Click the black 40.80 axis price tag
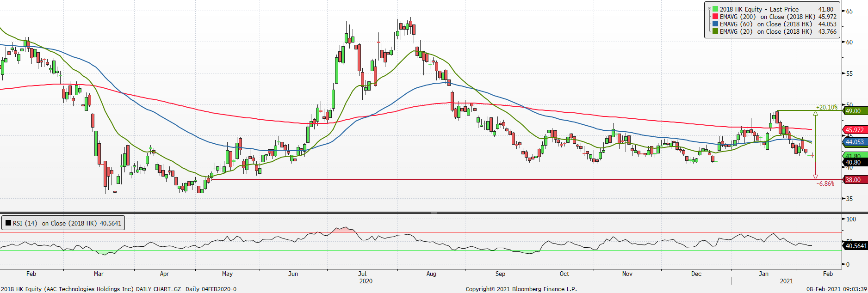This screenshot has width=868, height=293. tap(855, 162)
